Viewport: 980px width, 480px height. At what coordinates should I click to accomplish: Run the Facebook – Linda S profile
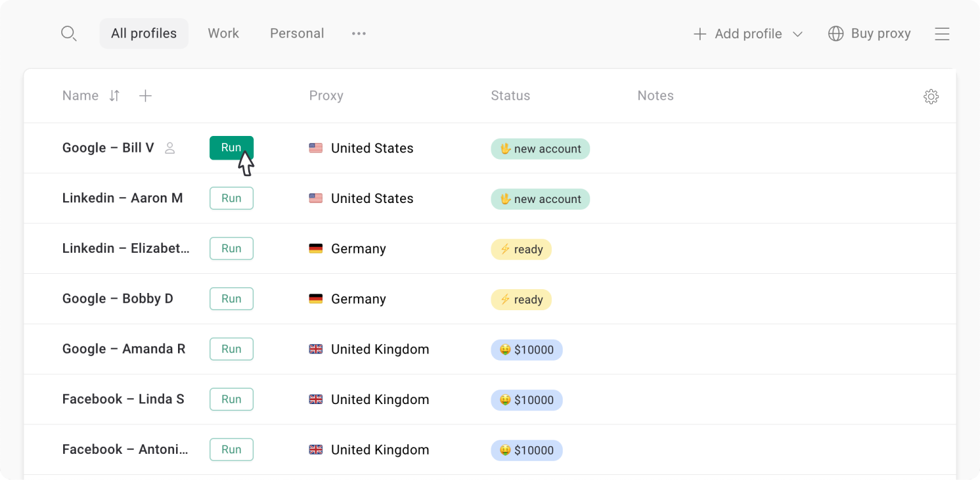click(232, 400)
